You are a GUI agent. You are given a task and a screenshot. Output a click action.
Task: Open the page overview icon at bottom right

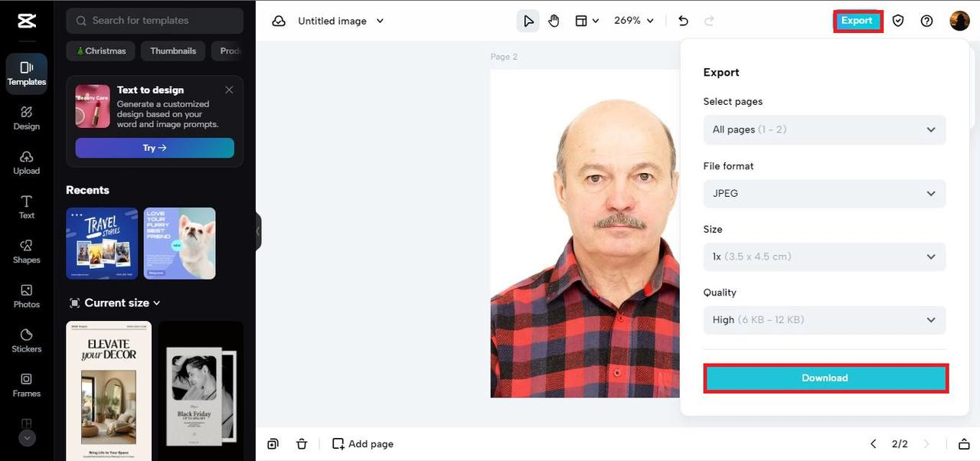(964, 444)
